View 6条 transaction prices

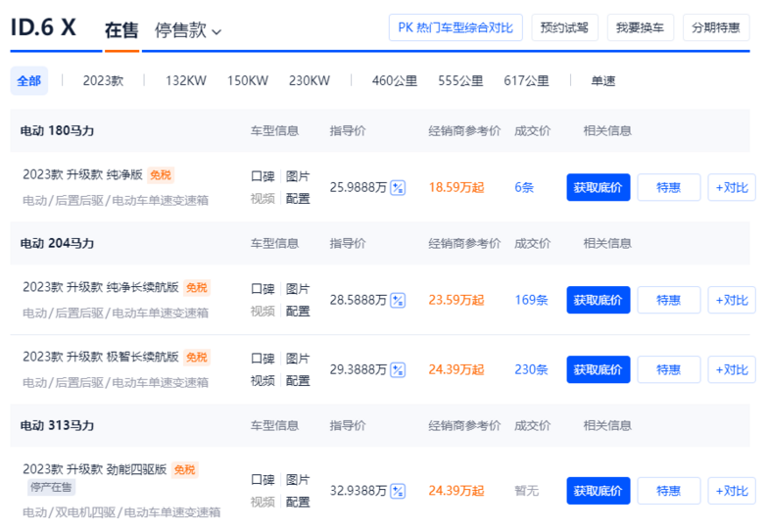point(524,188)
